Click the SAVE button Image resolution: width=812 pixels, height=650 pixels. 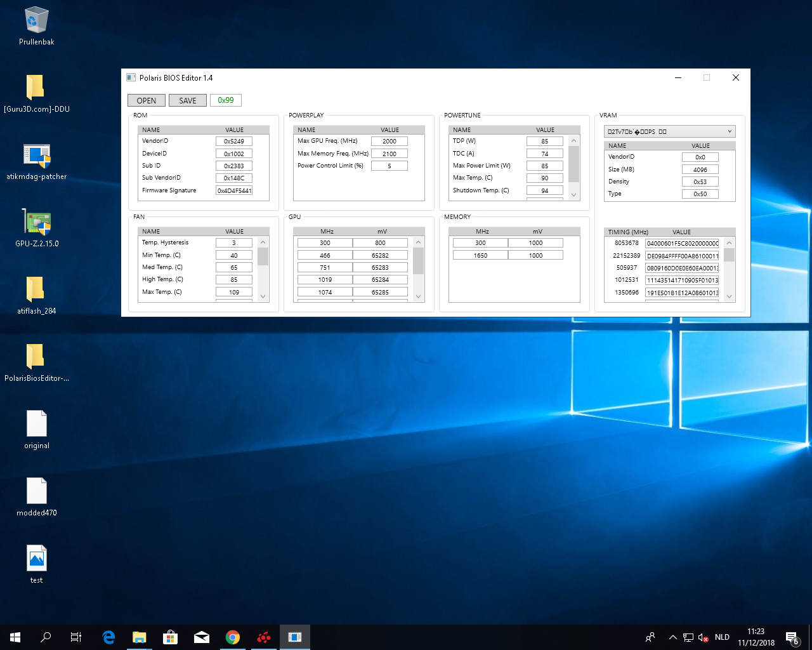click(x=188, y=100)
